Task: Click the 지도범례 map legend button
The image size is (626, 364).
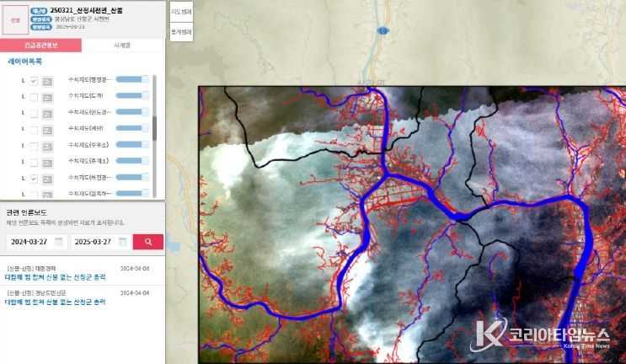Action: [181, 12]
